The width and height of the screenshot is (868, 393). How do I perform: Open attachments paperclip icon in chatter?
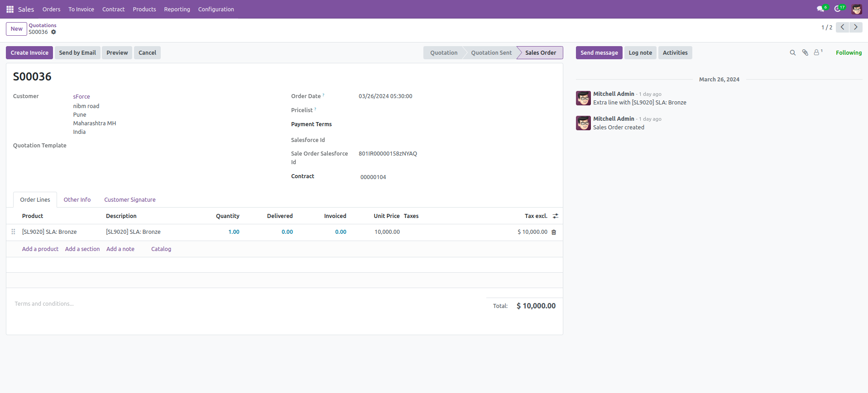tap(805, 53)
